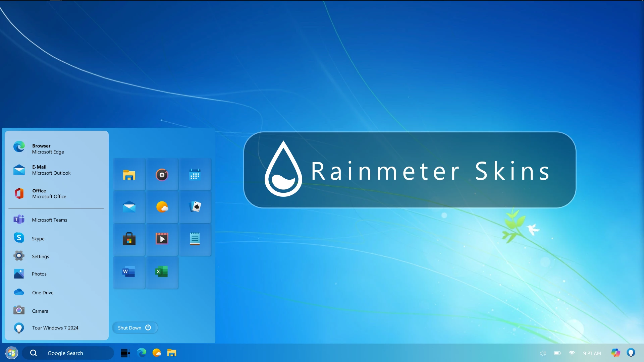Click the battery tray icon
Screen dimensions: 644x362
point(557,353)
